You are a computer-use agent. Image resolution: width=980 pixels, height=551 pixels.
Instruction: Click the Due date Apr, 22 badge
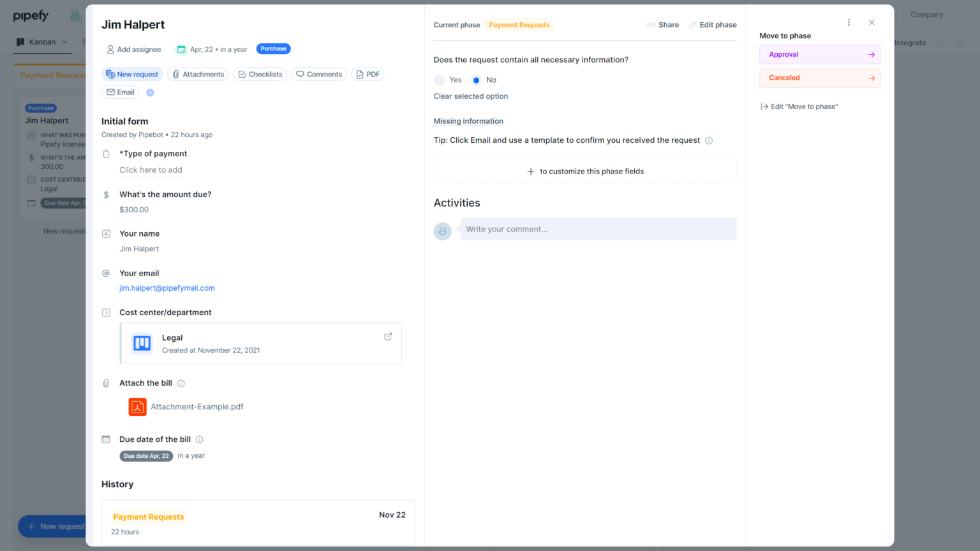(146, 456)
